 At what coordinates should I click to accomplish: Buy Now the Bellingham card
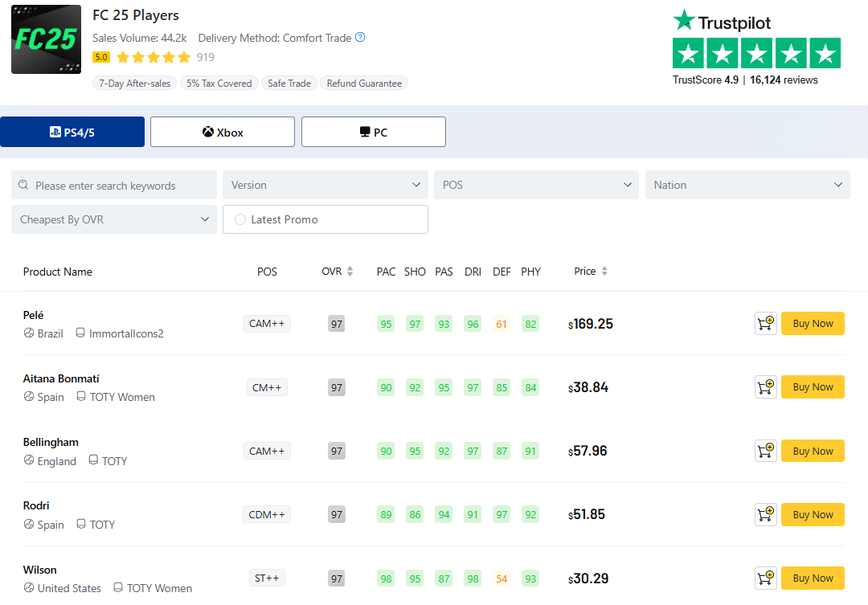tap(813, 451)
